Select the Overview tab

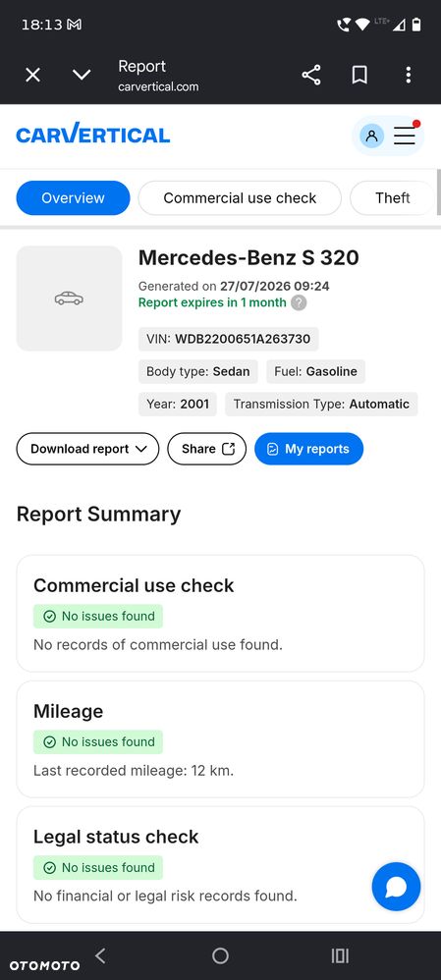(73, 198)
